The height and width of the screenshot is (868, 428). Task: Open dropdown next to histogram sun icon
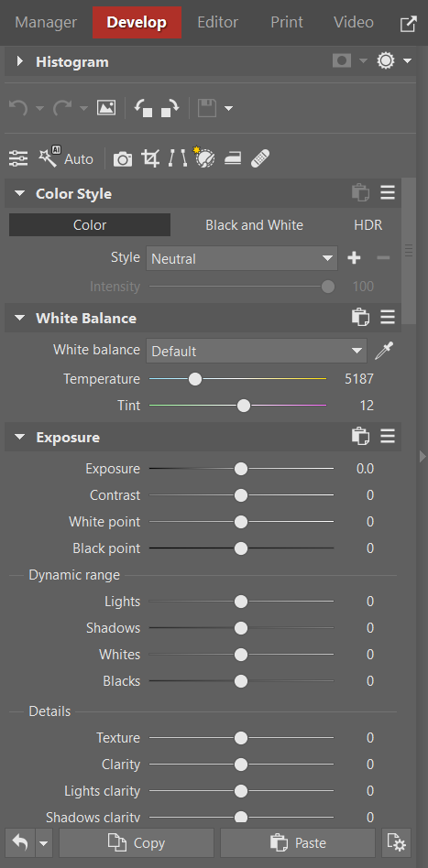(408, 61)
